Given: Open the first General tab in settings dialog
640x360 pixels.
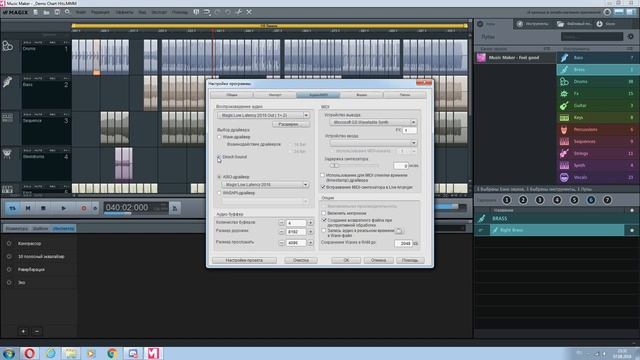Looking at the screenshot, I should 231,95.
